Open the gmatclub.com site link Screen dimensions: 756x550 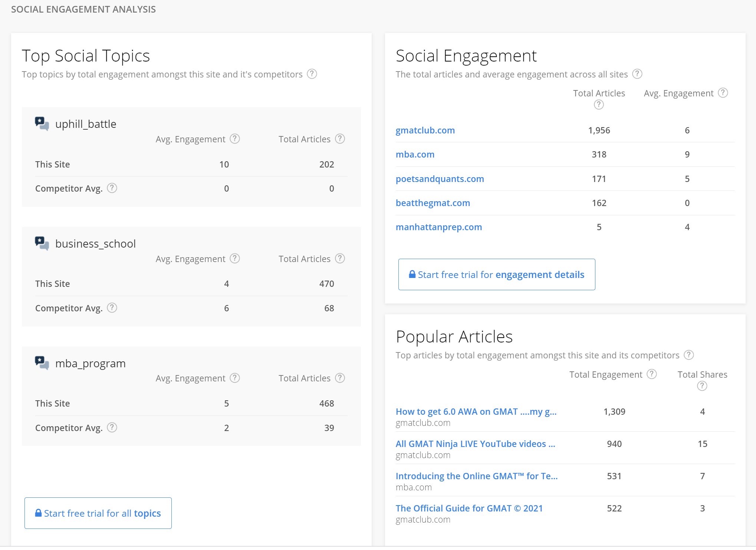pos(425,130)
